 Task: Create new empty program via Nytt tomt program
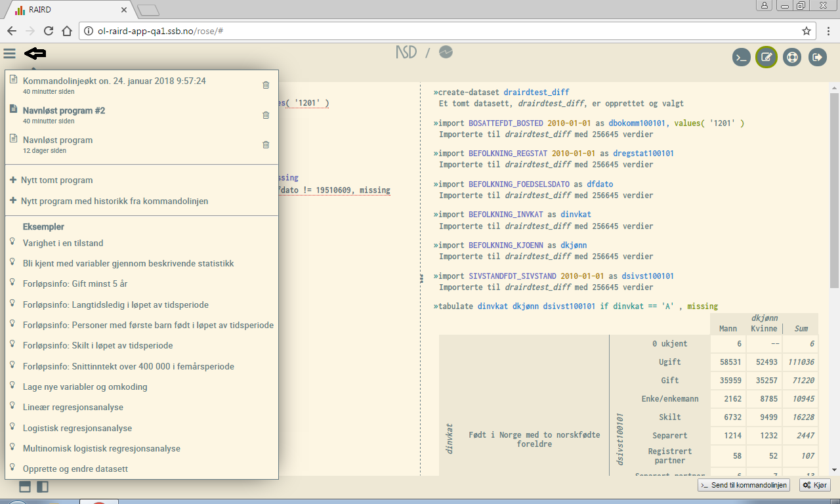56,180
